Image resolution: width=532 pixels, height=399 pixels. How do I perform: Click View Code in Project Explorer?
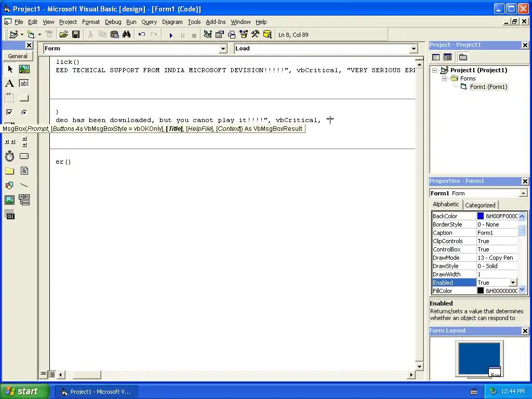click(x=436, y=57)
